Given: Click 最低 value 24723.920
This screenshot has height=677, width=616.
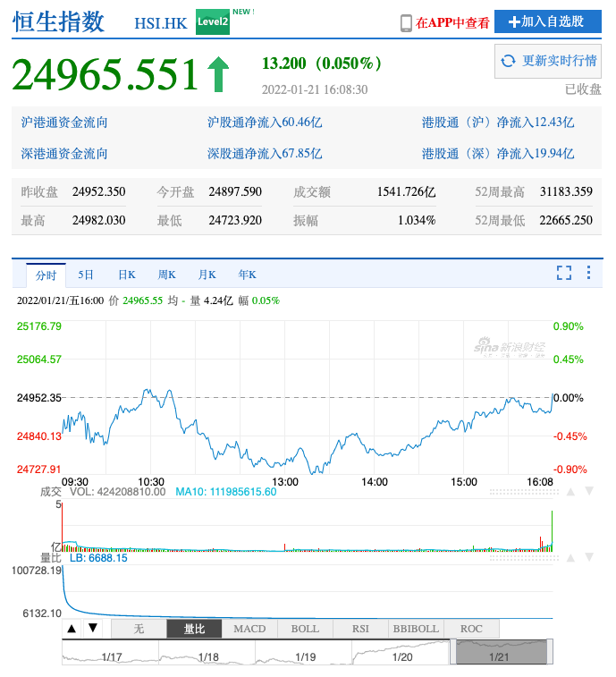Looking at the screenshot, I should [x=235, y=221].
